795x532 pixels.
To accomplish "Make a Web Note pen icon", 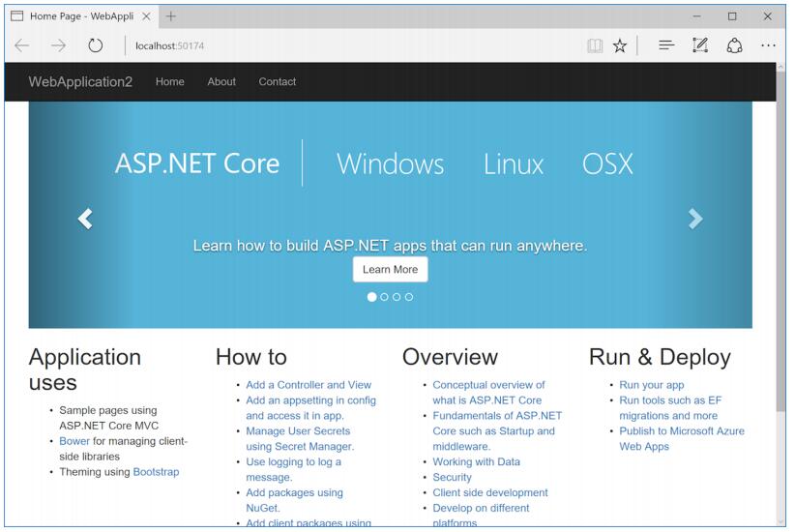I will (700, 45).
